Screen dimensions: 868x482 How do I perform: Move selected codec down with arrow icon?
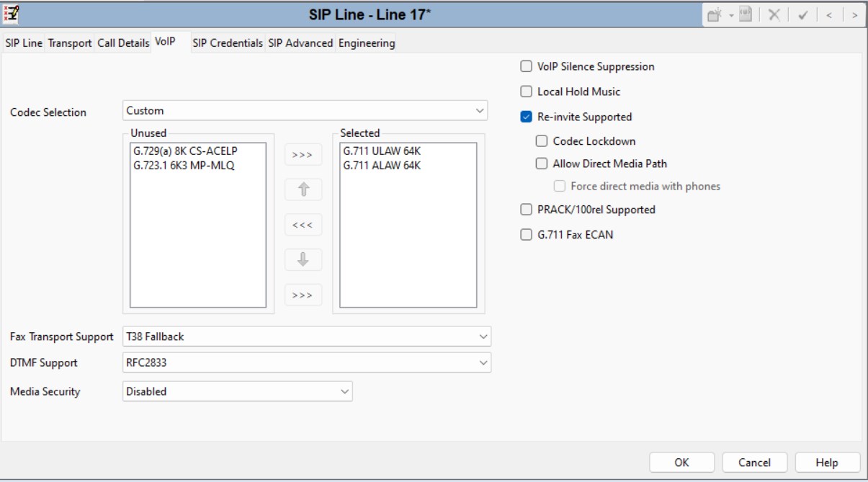tap(303, 260)
